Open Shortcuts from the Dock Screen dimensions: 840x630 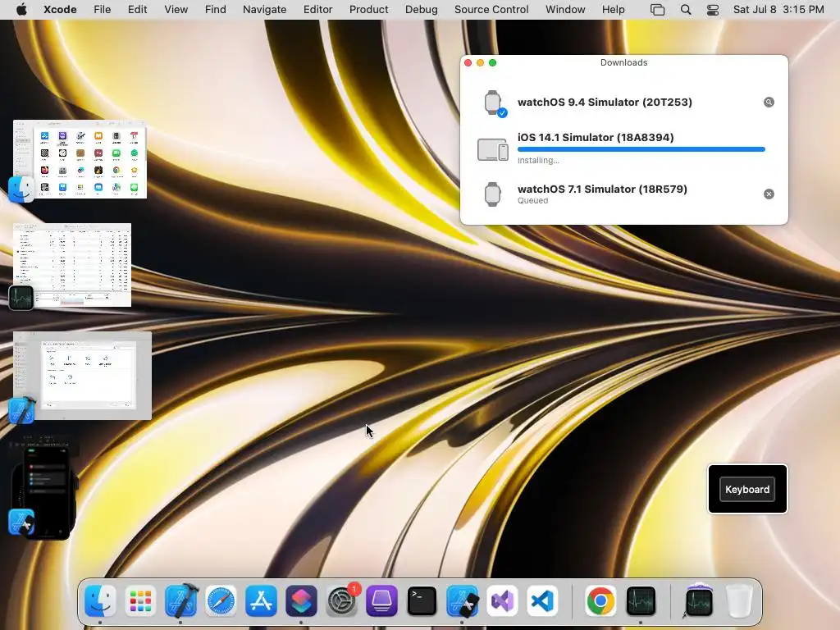[301, 601]
